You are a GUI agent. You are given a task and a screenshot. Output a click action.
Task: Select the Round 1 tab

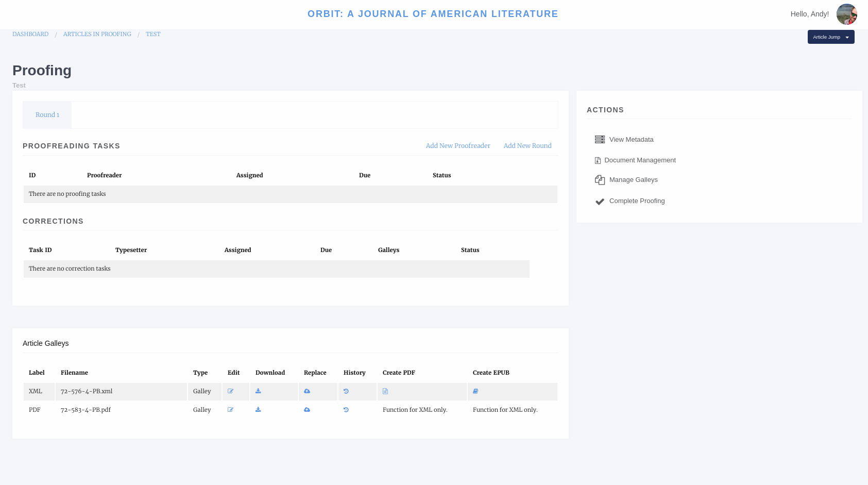pyautogui.click(x=47, y=115)
